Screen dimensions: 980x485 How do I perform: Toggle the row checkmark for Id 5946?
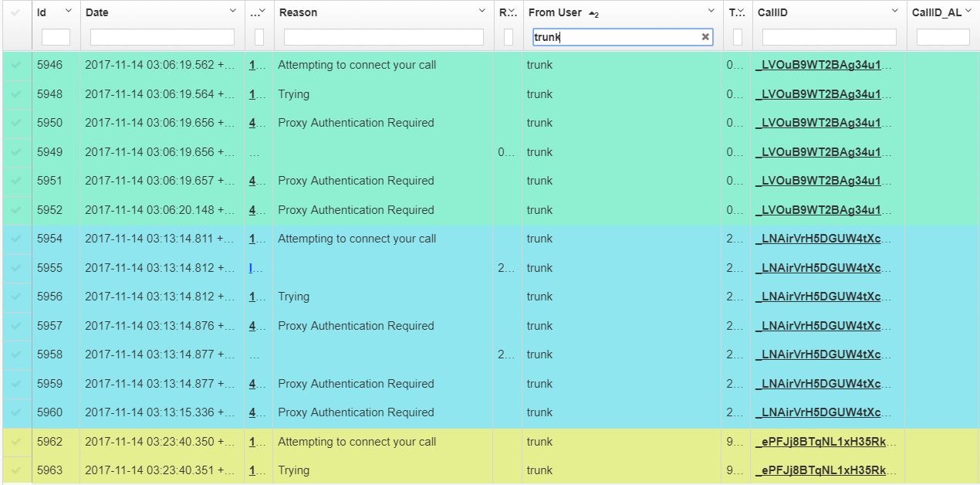16,66
